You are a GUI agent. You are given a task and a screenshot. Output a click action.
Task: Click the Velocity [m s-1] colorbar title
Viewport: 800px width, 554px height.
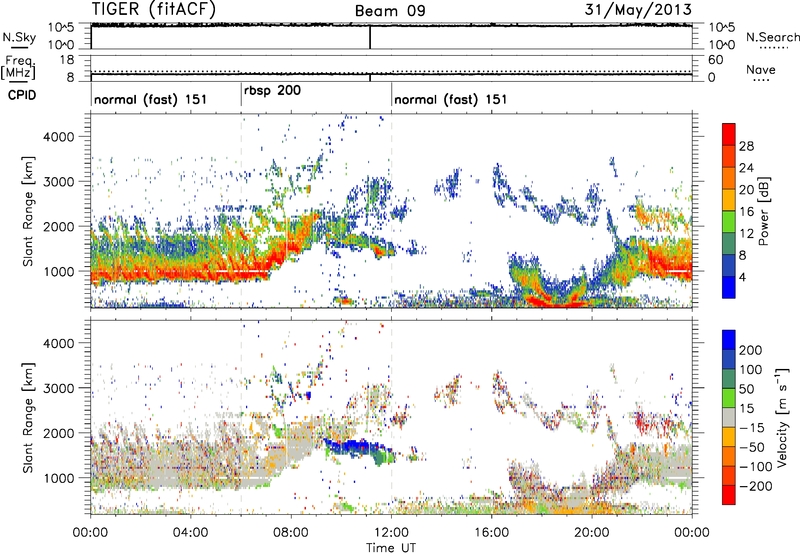click(781, 417)
